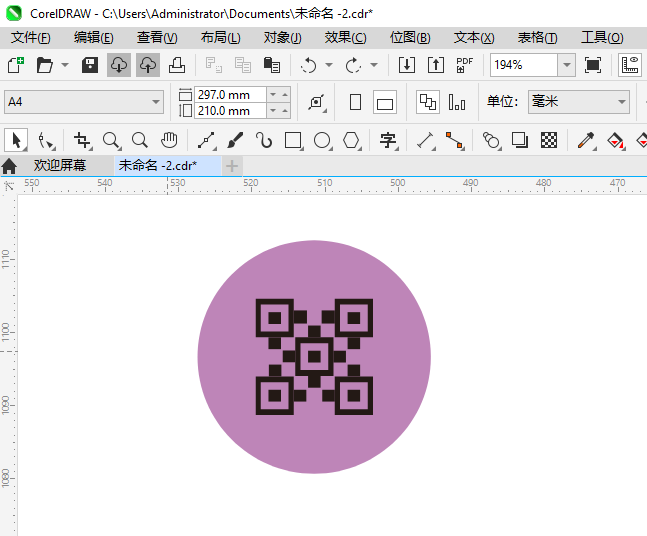647x536 pixels.
Task: Increase page width with up stepper
Action: pyautogui.click(x=285, y=95)
